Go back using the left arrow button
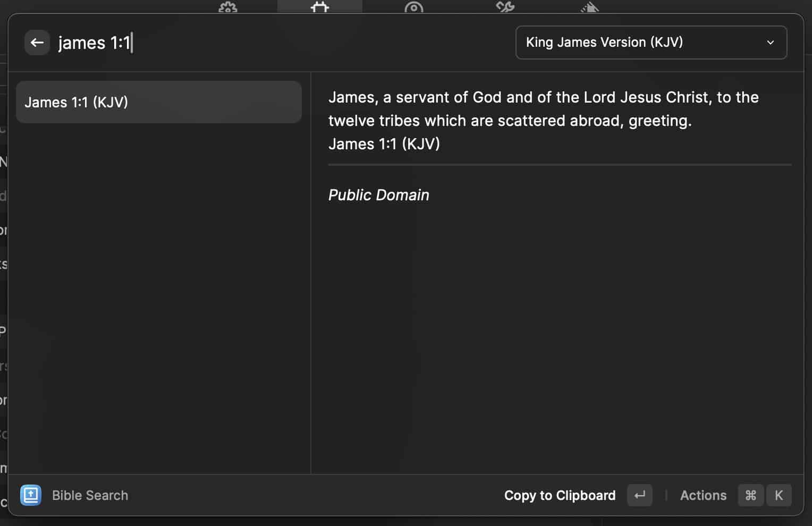812x526 pixels. pos(37,43)
